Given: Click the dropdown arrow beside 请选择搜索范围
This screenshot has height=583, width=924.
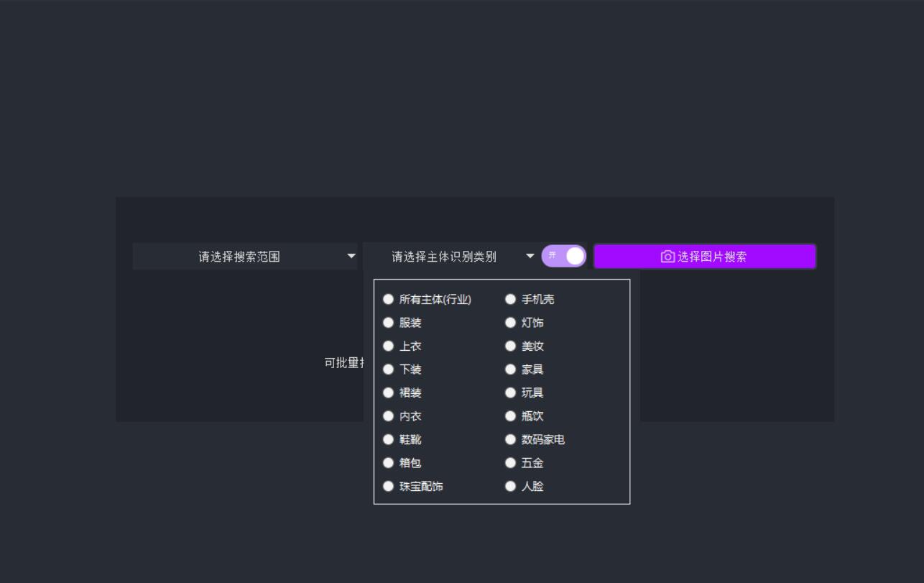Looking at the screenshot, I should [352, 256].
